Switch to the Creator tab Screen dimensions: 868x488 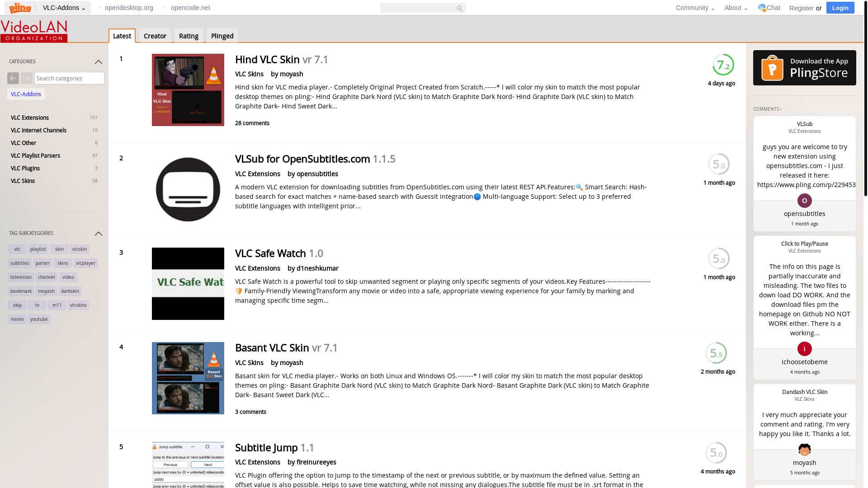155,36
